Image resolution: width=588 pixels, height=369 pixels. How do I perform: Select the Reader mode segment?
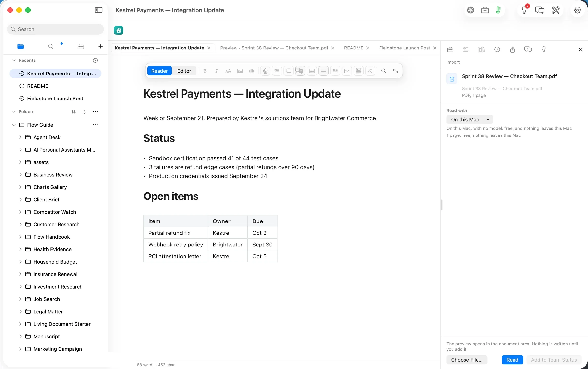[x=159, y=71]
